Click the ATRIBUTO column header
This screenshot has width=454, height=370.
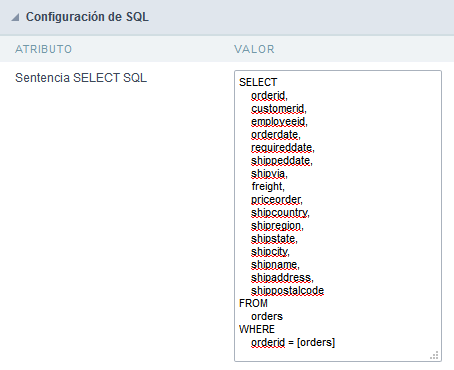click(44, 49)
